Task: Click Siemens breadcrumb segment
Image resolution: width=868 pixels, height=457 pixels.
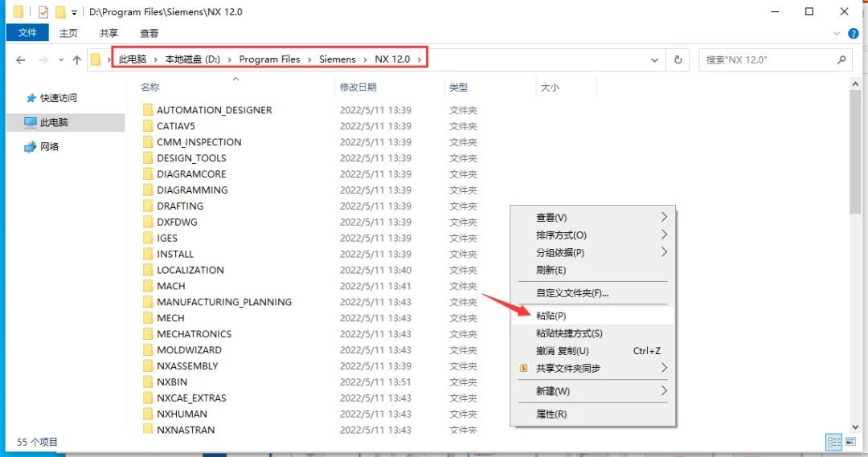Action: point(337,59)
